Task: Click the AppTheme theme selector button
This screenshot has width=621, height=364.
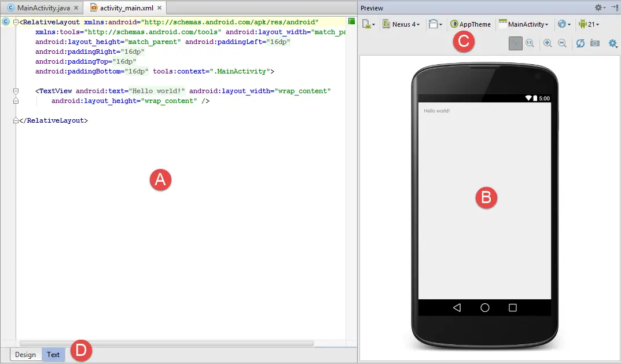Action: 471,24
